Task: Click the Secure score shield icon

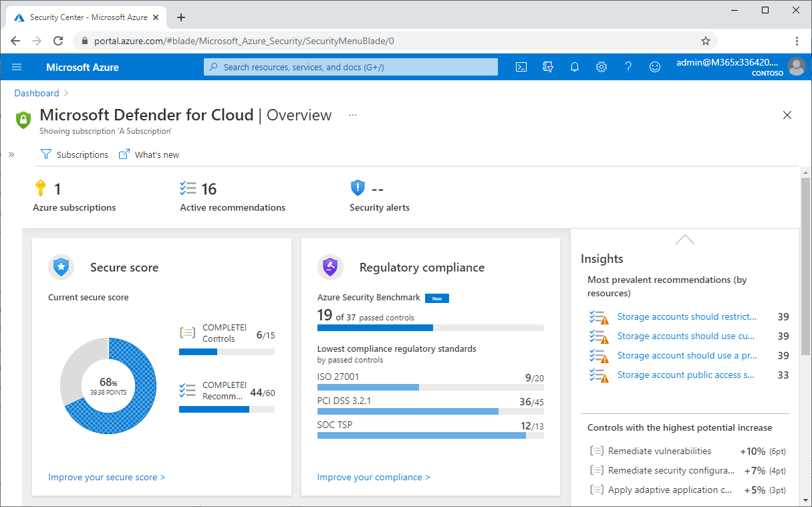Action: tap(61, 268)
